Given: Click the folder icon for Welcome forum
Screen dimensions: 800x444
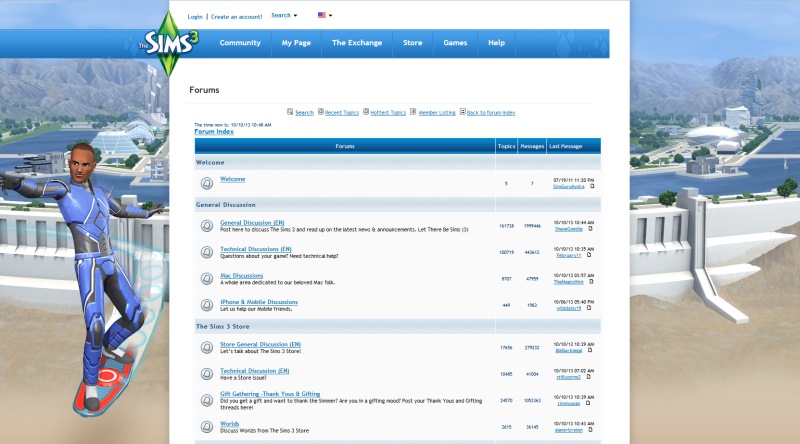Looking at the screenshot, I should click(x=207, y=183).
